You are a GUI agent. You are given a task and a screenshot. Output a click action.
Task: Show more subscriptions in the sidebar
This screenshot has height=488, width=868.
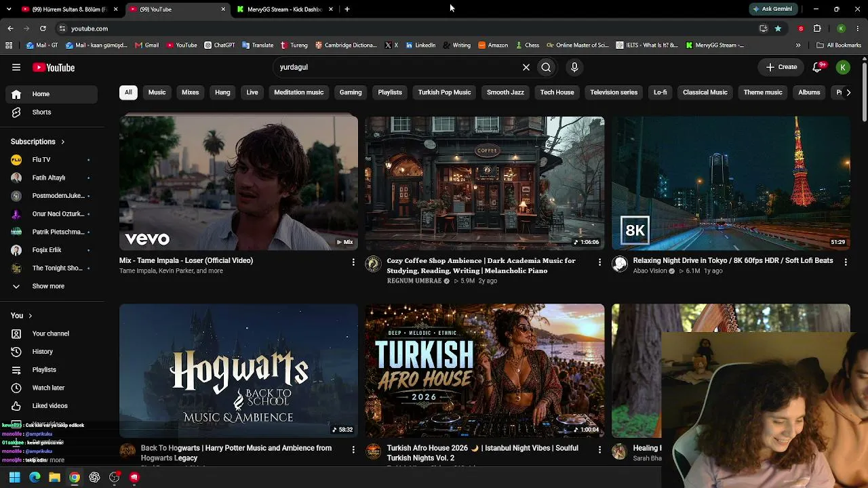[x=52, y=286]
